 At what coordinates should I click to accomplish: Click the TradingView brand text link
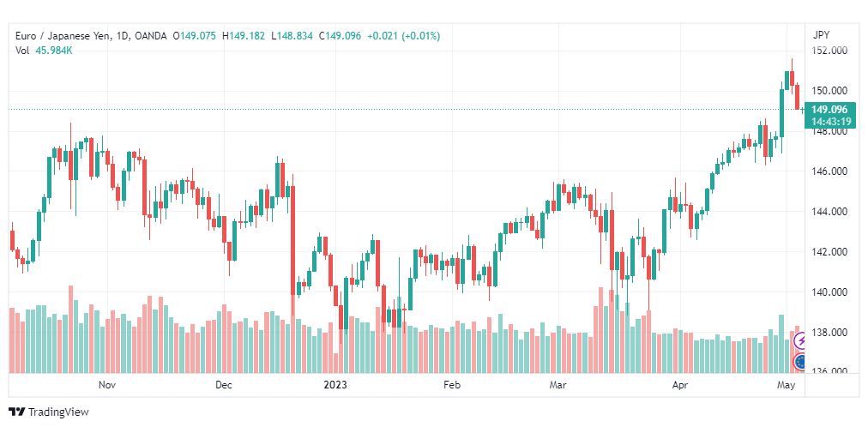pos(58,412)
